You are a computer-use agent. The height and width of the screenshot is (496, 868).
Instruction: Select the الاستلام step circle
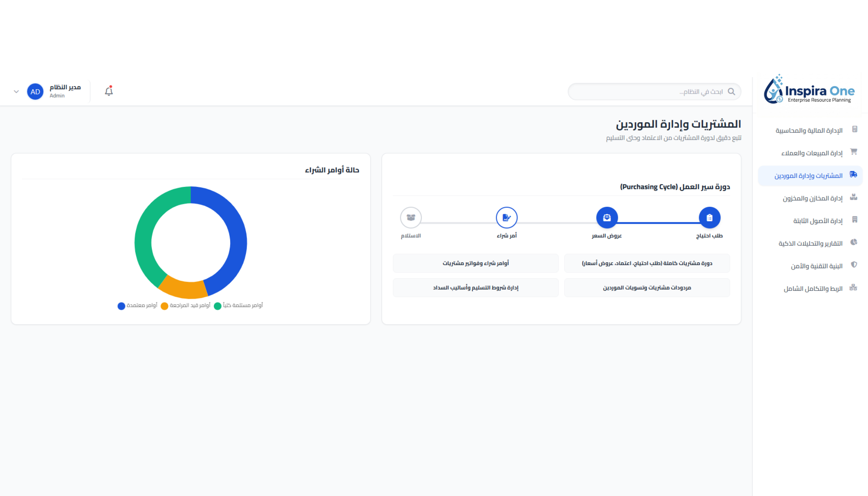tap(411, 217)
